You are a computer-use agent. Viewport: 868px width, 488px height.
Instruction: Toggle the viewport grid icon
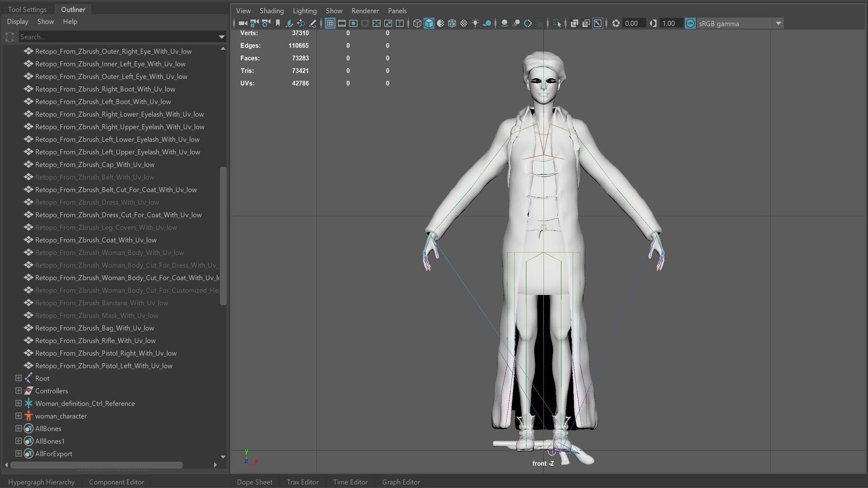coord(330,23)
